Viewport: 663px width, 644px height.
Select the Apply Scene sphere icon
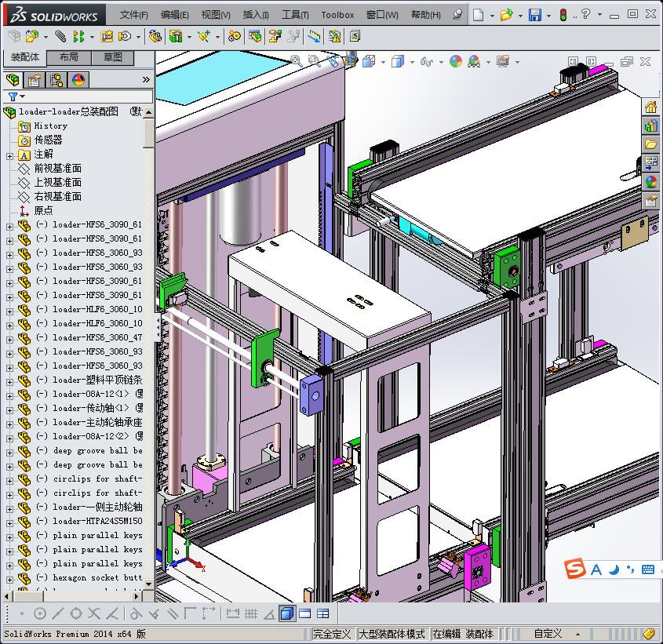coord(455,60)
